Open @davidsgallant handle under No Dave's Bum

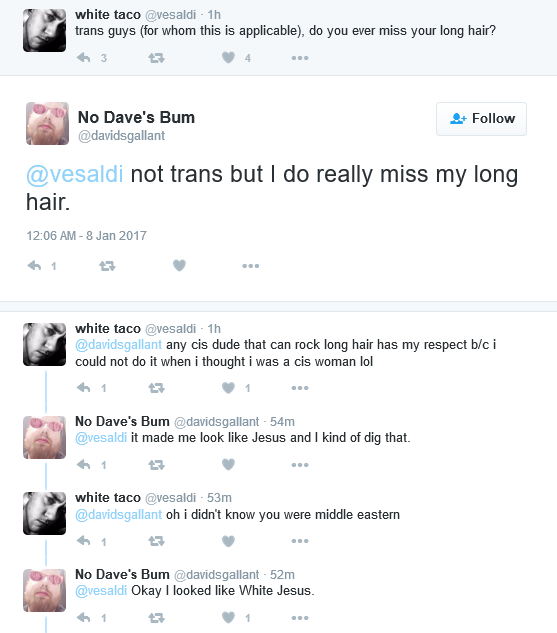click(x=121, y=136)
